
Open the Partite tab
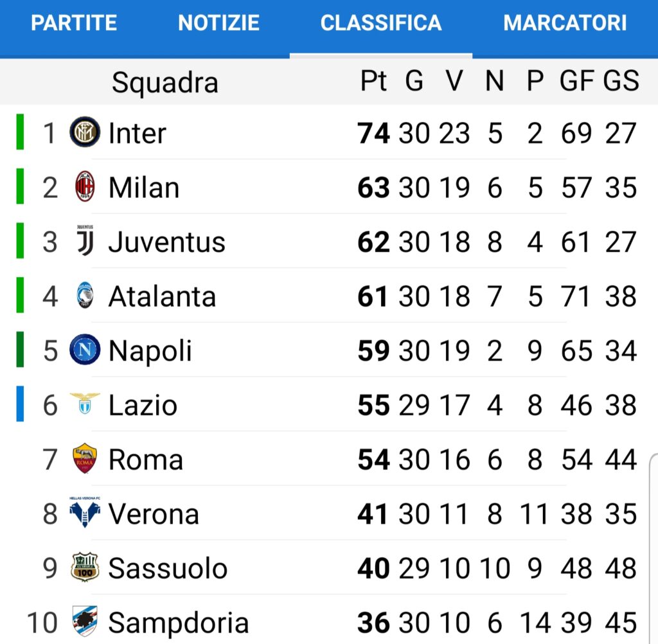pos(74,23)
